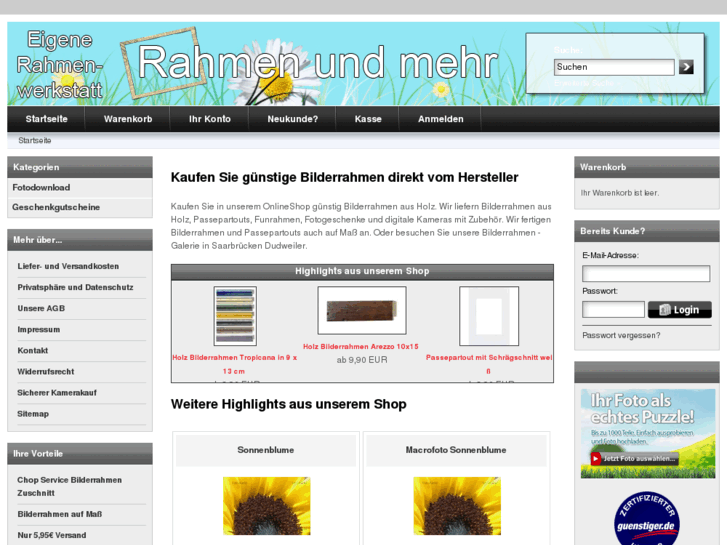The height and width of the screenshot is (545, 727).
Task: Click the Arezzo 10x15 frame thumbnail
Action: point(362,310)
